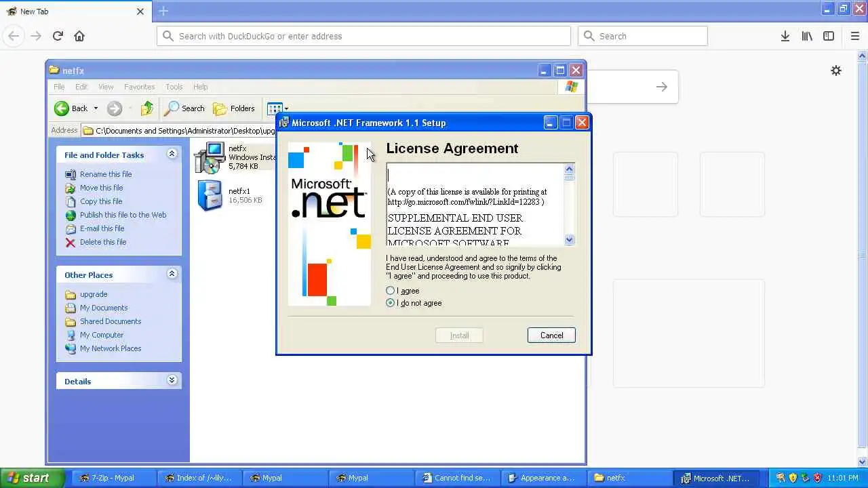The image size is (868, 488).
Task: Click browser Back arrow
Action: click(x=14, y=36)
